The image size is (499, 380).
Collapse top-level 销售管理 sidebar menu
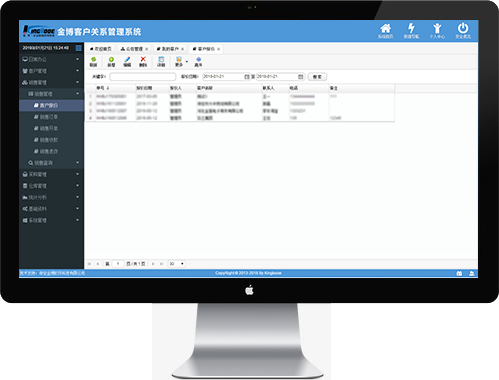[51, 82]
